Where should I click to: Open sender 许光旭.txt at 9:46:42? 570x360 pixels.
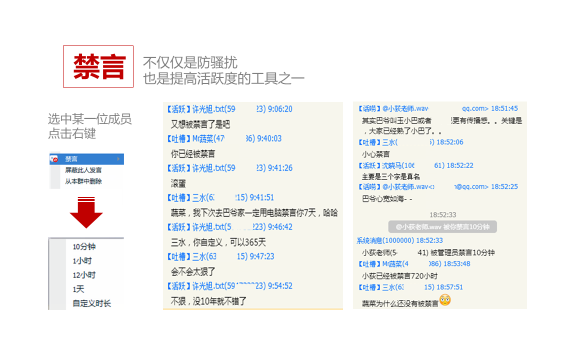pos(230,227)
